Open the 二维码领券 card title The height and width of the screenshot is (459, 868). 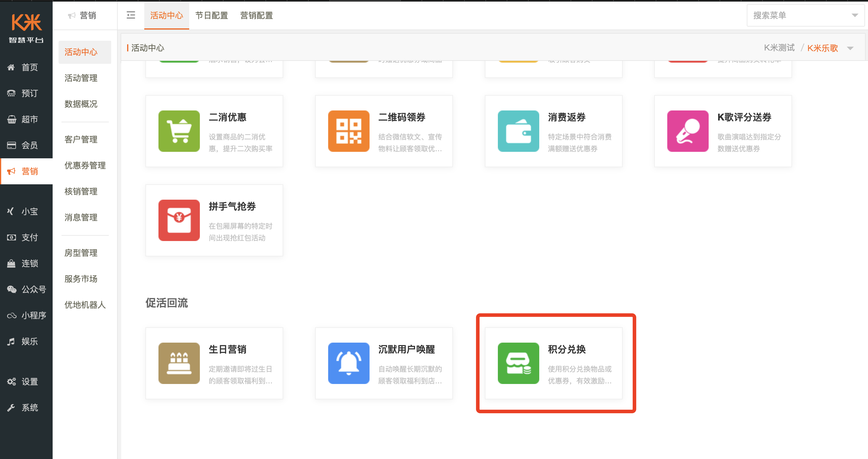pyautogui.click(x=402, y=117)
